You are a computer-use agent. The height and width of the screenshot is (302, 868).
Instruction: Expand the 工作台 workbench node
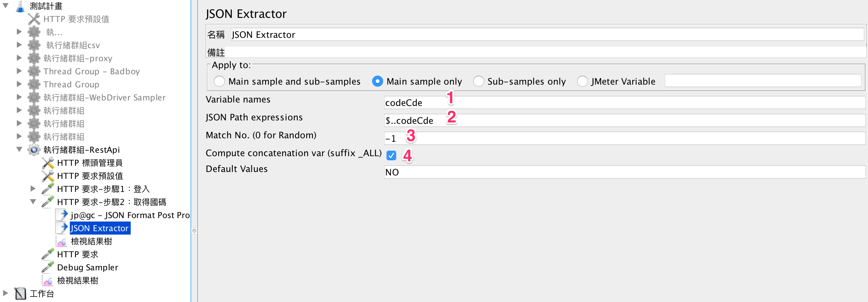(6, 293)
